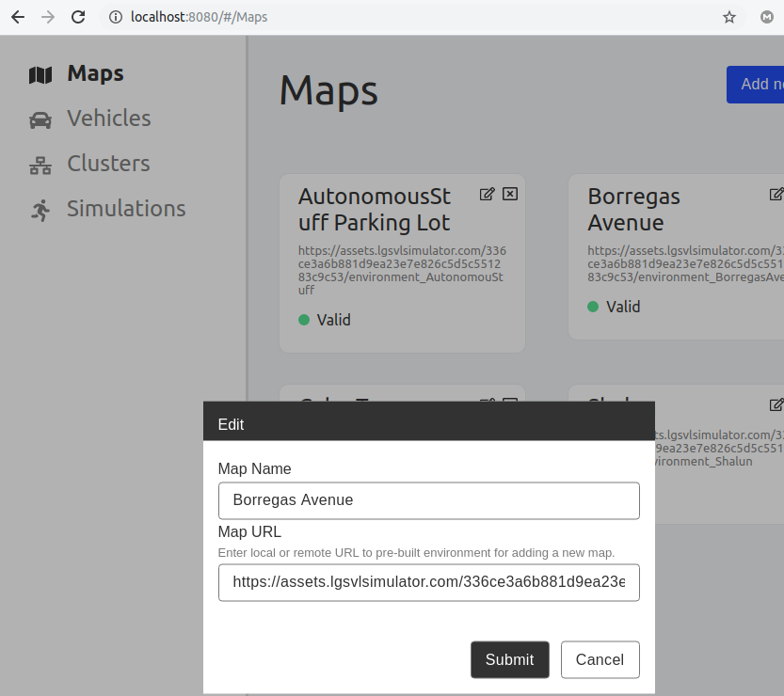Click the Maps page heading

(x=328, y=90)
